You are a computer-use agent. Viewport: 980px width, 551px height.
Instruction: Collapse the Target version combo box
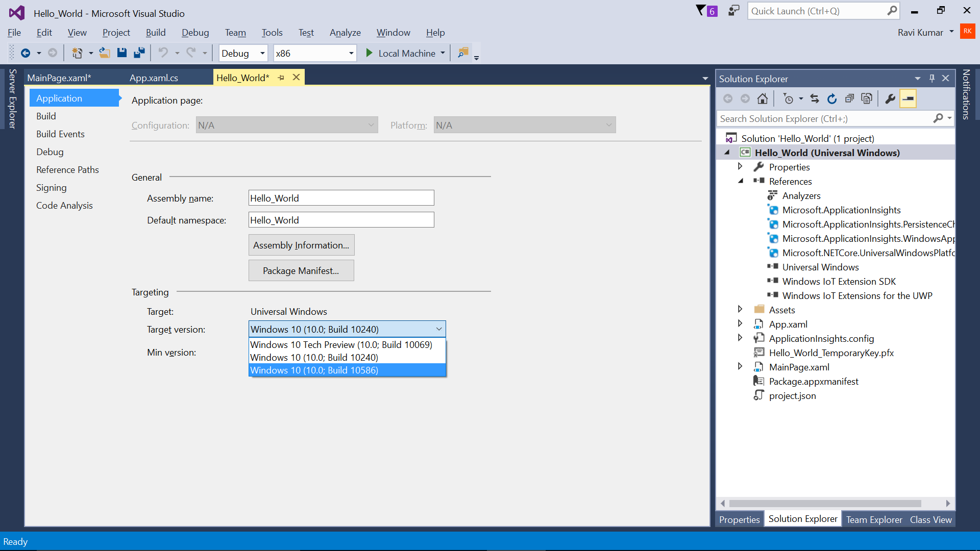[x=439, y=329]
